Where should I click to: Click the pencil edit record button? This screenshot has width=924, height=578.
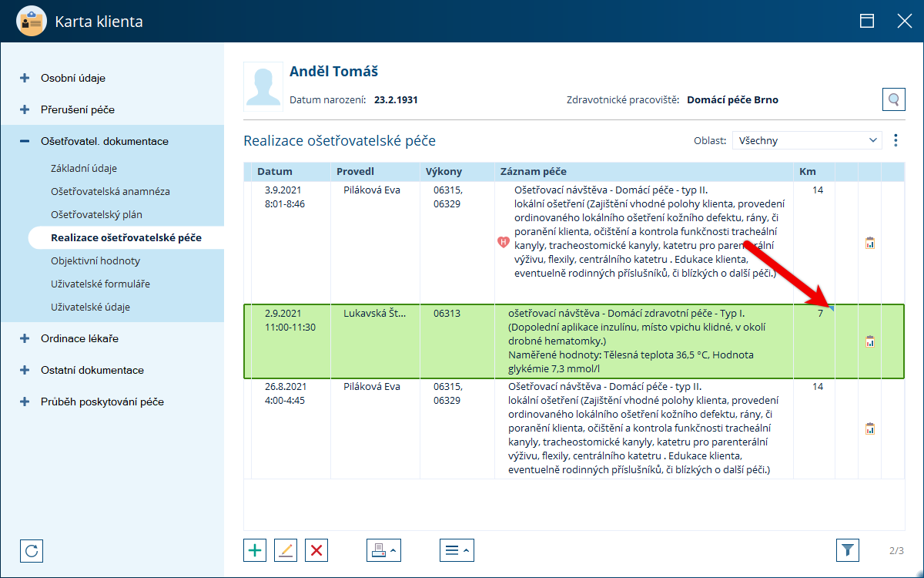(x=286, y=550)
